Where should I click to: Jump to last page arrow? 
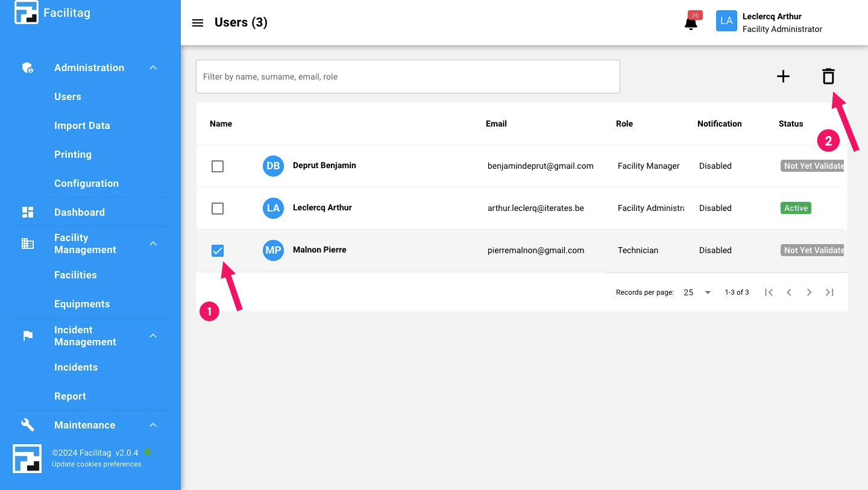coord(829,292)
